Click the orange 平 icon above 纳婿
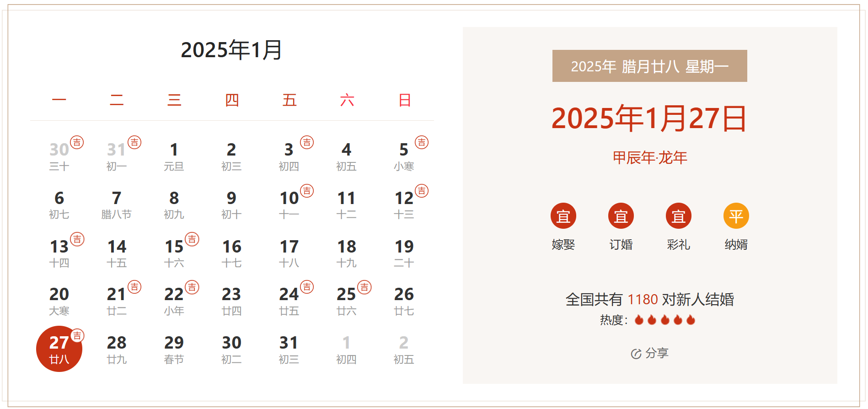Viewport: 868px width, 409px height. pos(736,215)
